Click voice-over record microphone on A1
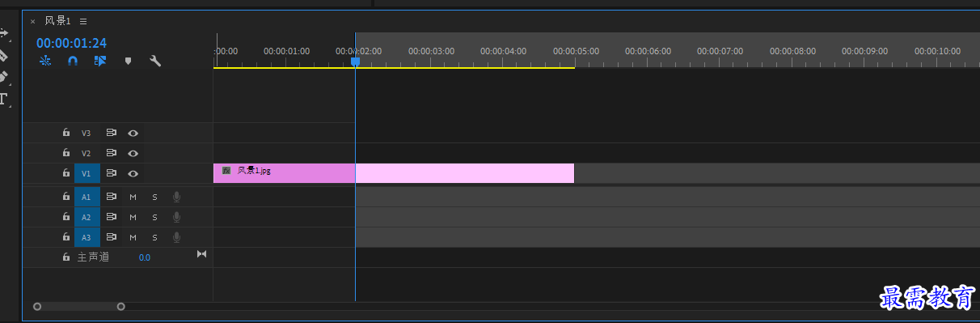Screen dimensions: 980x323 pos(176,197)
